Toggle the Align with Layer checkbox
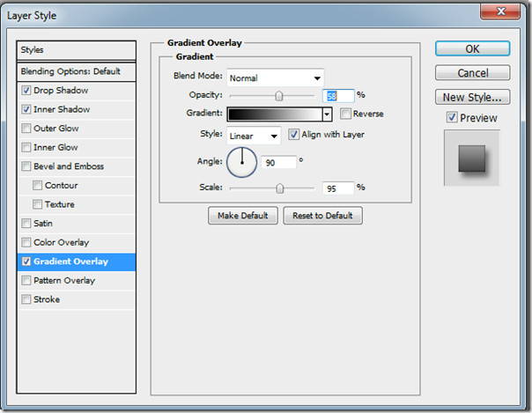Viewport: 532px width, 413px height. pyautogui.click(x=294, y=134)
